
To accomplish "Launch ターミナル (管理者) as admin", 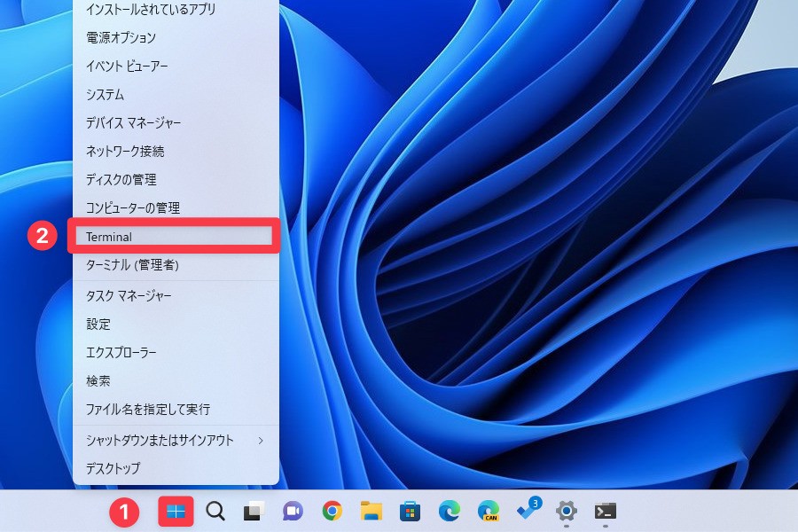I will tap(176, 265).
